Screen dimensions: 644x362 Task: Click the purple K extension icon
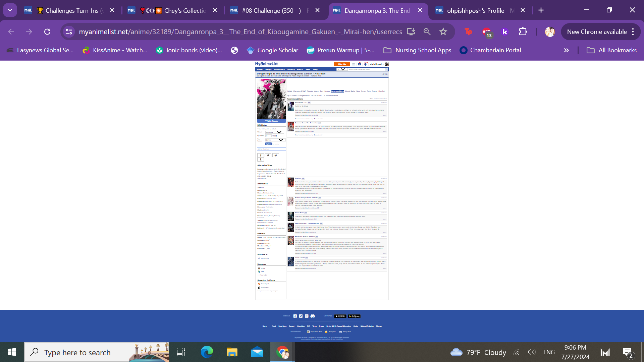pos(505,32)
